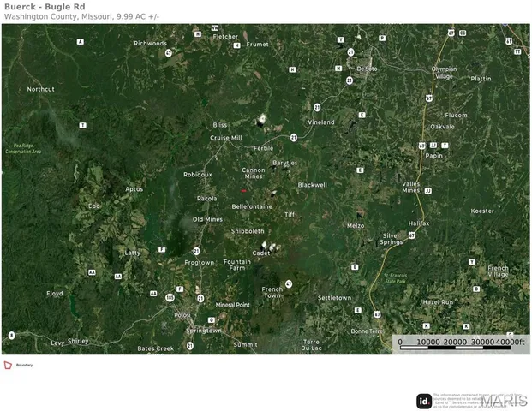The height and width of the screenshot is (411, 532).
Task: Click the Buerck - Bugle Rd title
Action: click(x=45, y=7)
